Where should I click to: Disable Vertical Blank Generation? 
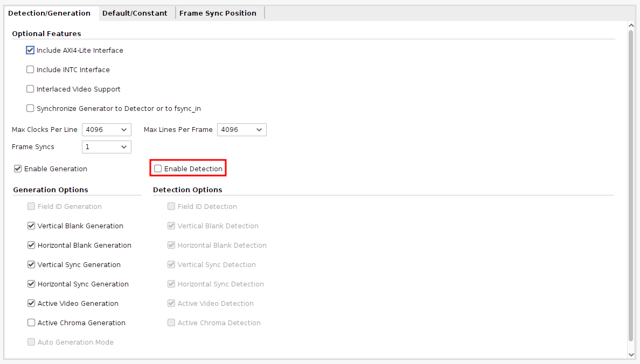tap(31, 226)
